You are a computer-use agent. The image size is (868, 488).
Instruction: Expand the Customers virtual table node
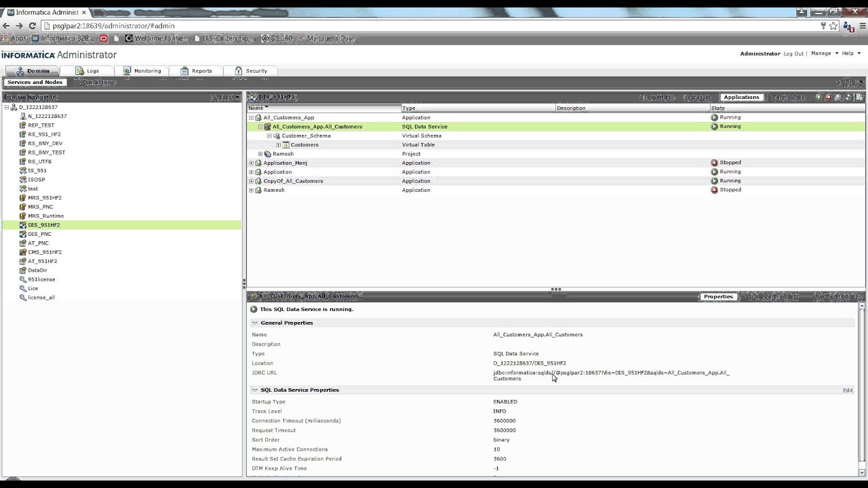coord(279,145)
